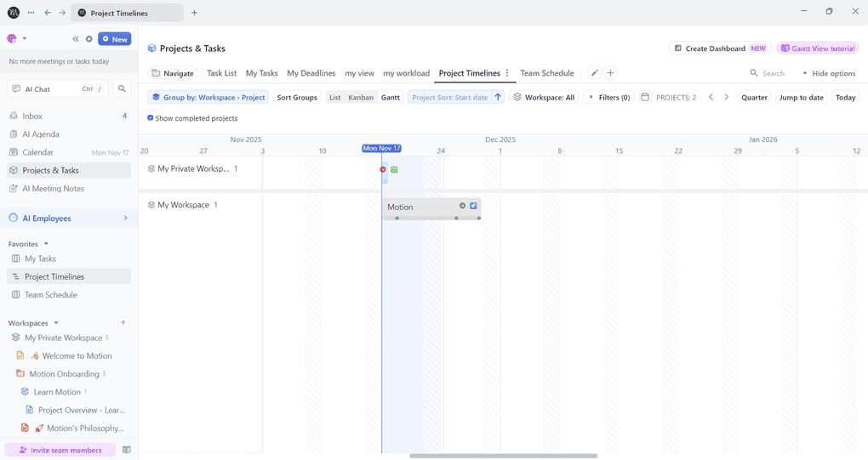This screenshot has width=868, height=460.
Task: Click the sidebar search magnifier icon
Action: (x=122, y=88)
